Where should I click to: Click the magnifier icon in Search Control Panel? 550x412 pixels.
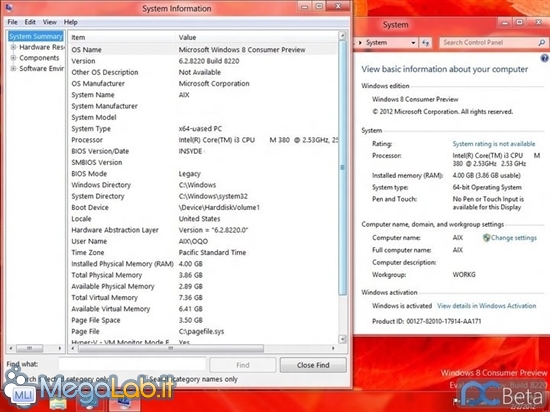pos(542,43)
